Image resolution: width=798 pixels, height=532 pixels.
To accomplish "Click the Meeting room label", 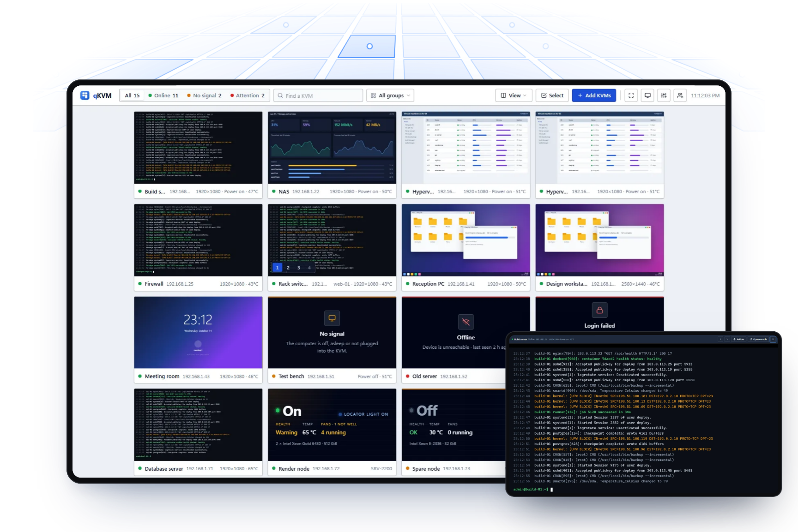I will [162, 376].
